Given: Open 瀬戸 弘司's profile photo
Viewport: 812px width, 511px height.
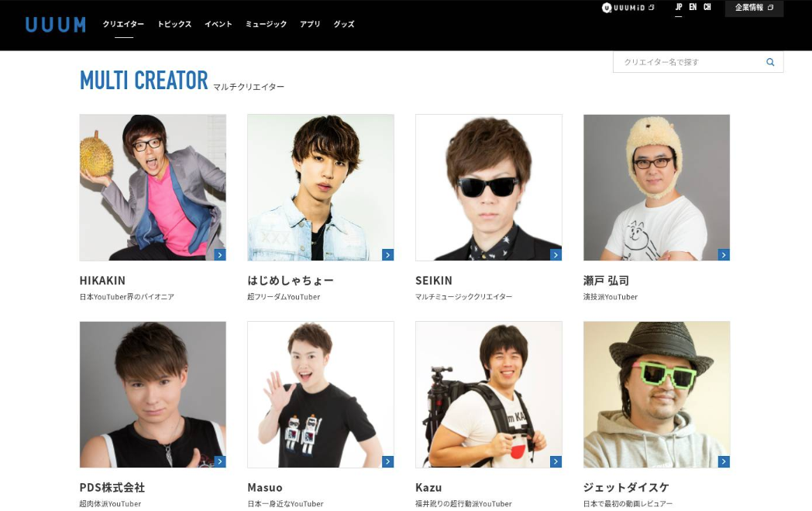Looking at the screenshot, I should point(656,188).
